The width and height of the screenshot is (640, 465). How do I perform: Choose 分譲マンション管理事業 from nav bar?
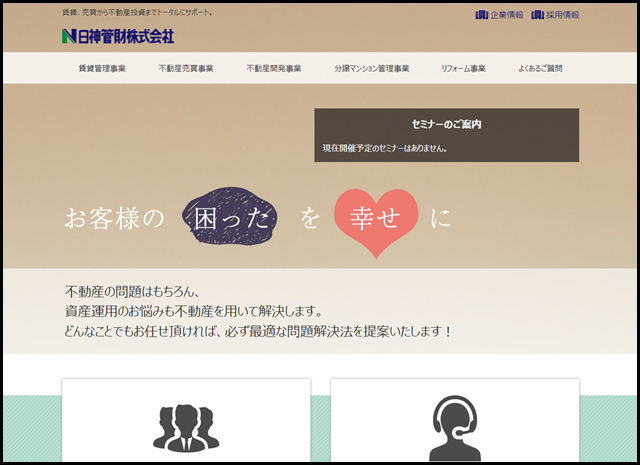point(371,69)
